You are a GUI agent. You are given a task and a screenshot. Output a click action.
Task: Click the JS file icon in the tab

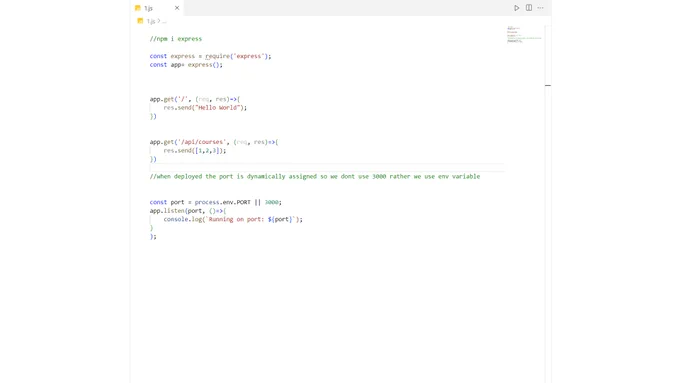pos(138,8)
